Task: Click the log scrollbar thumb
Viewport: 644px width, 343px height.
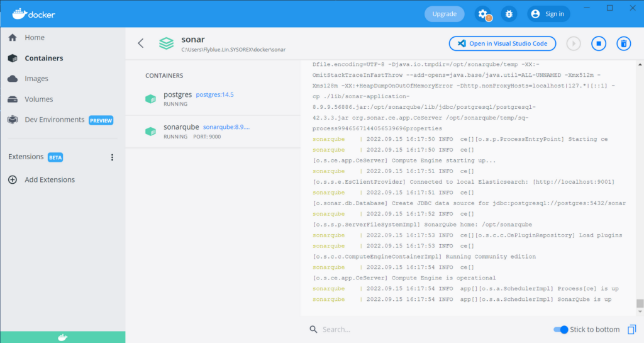Action: click(x=640, y=303)
